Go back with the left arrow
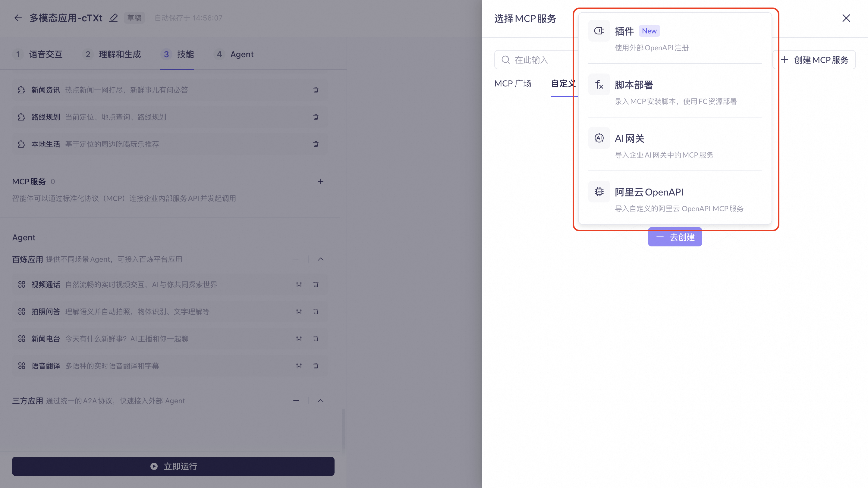This screenshot has height=488, width=868. 18,18
